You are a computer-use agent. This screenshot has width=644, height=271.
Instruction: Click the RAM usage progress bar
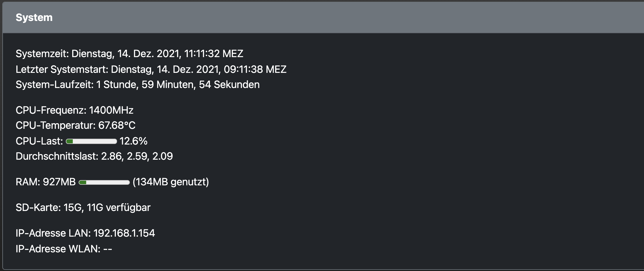[x=104, y=182]
